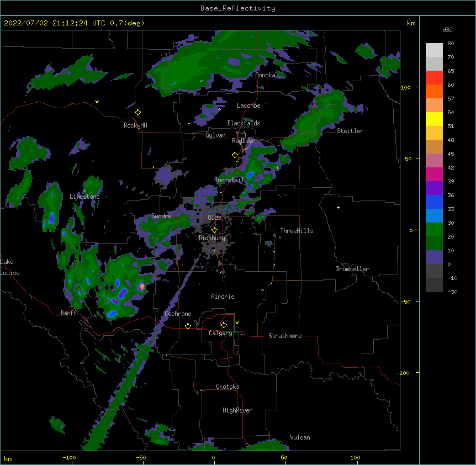
Task: Click the blue 33–36 dBZ legend swatch
Action: (434, 202)
